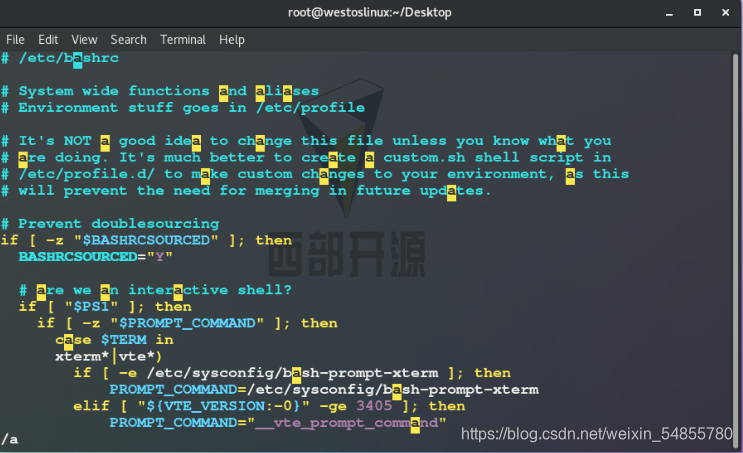Click the string "$PS1"

tap(91, 307)
